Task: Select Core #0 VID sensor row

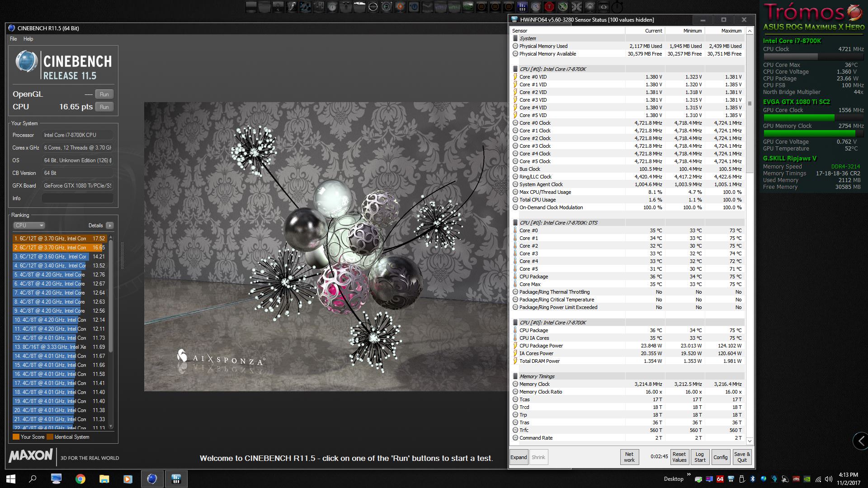Action: pyautogui.click(x=627, y=77)
